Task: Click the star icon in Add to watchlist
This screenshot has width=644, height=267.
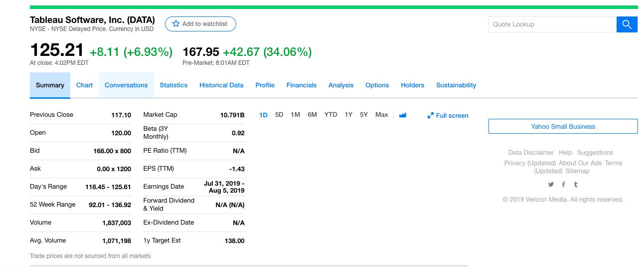Action: coord(175,24)
